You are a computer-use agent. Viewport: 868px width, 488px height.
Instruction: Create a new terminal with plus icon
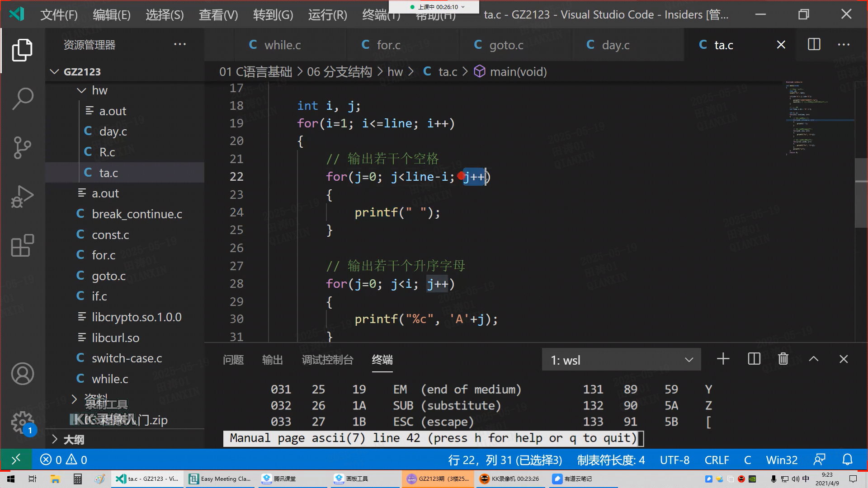pyautogui.click(x=723, y=359)
